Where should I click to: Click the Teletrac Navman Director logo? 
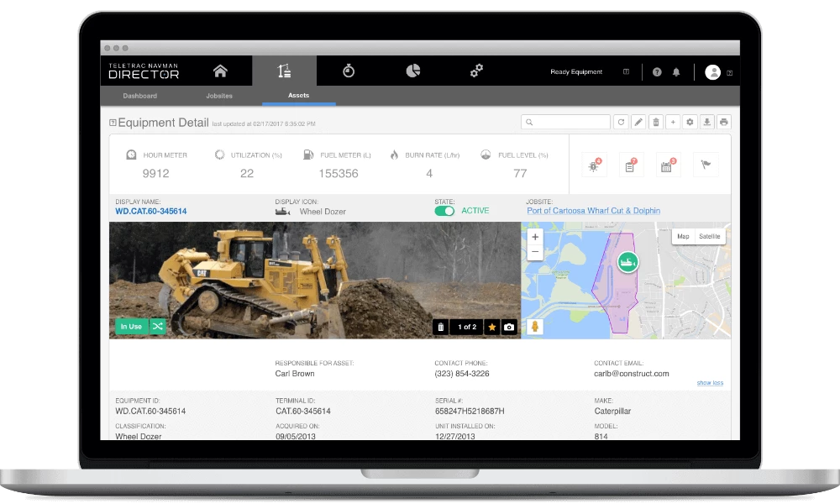tap(144, 71)
